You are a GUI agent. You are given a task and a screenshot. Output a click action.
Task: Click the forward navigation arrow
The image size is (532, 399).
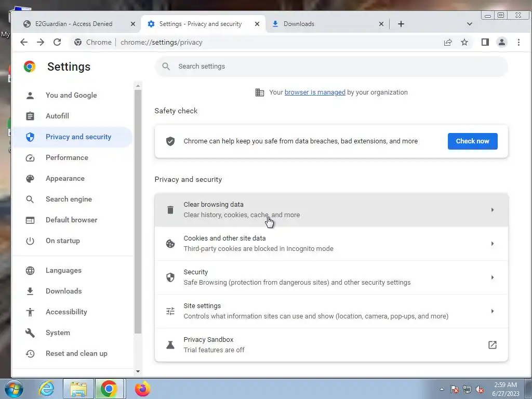coord(41,42)
